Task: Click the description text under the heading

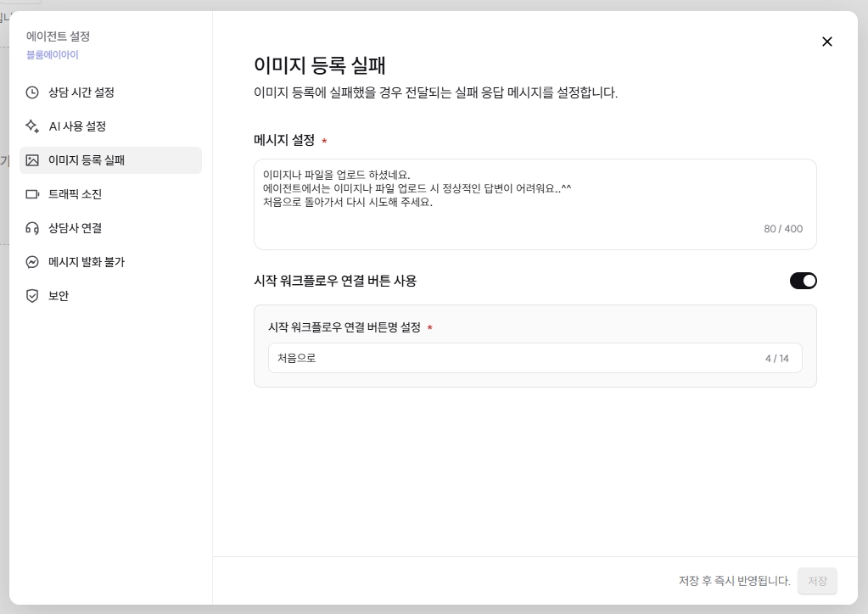Action: [x=435, y=92]
